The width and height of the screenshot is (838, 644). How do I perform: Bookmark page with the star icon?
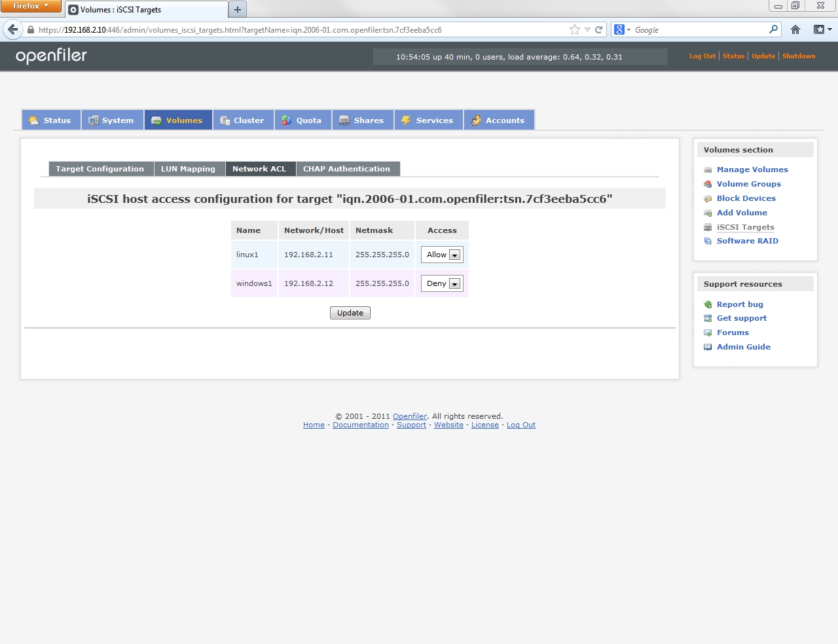[574, 29]
